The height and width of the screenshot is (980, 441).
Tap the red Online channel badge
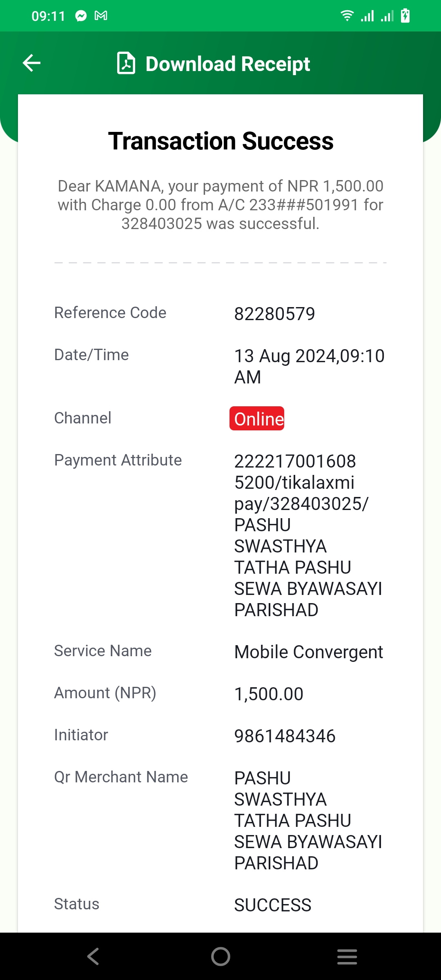coord(257,419)
